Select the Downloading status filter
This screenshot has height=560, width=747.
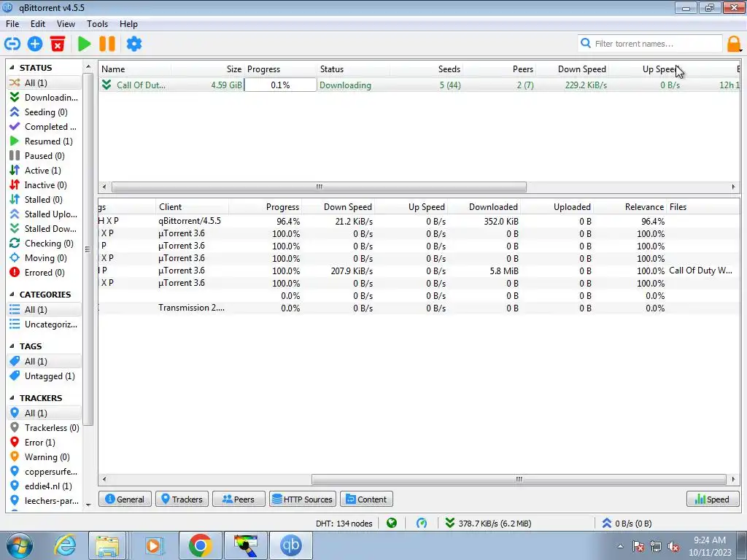[x=44, y=98]
